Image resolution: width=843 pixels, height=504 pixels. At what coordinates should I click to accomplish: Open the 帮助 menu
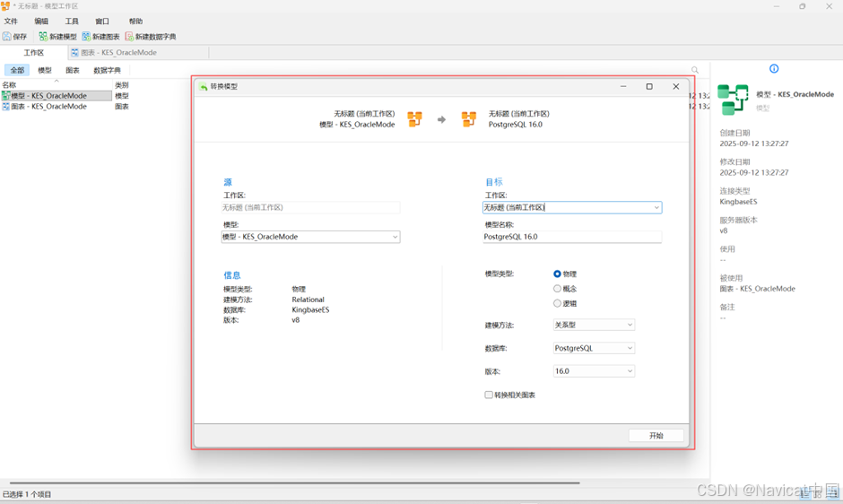click(x=135, y=22)
